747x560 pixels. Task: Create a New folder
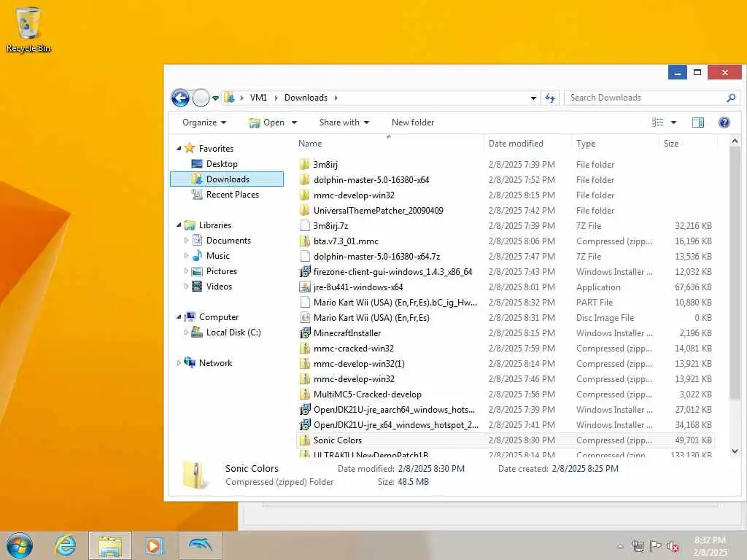pyautogui.click(x=413, y=122)
